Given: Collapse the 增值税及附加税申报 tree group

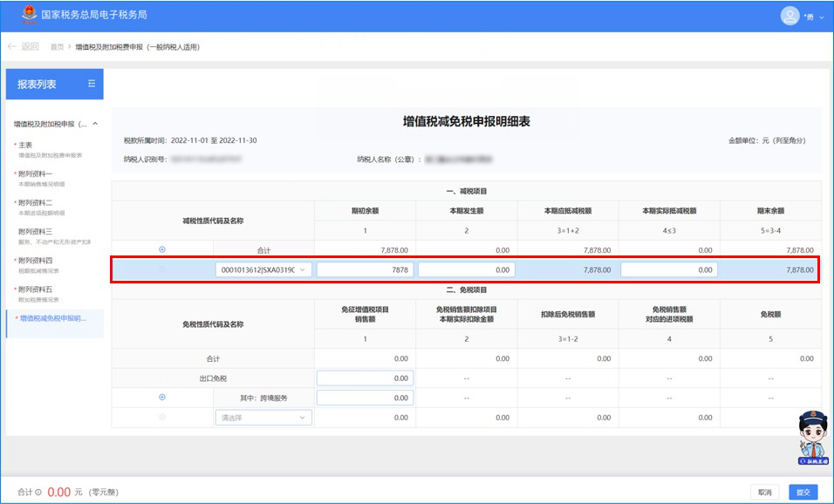Looking at the screenshot, I should (95, 124).
